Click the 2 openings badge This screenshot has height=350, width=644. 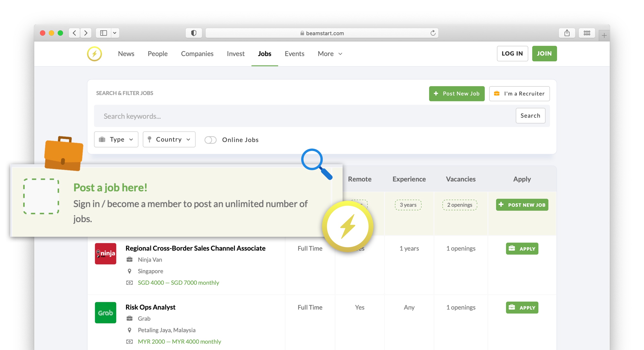click(x=460, y=205)
